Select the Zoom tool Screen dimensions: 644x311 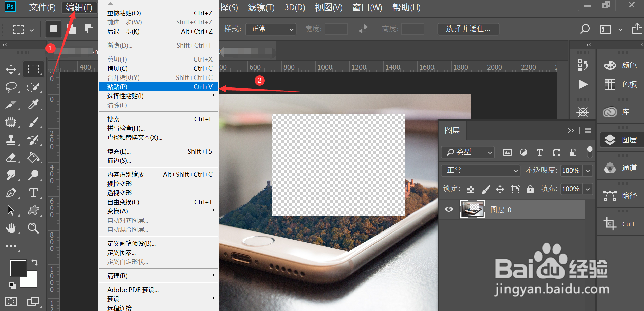(33, 228)
